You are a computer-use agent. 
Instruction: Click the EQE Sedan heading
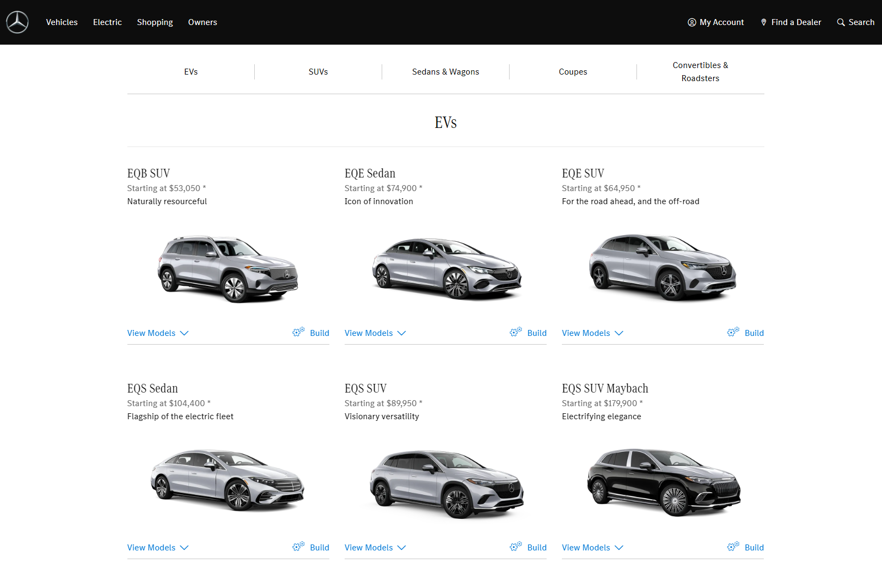370,174
